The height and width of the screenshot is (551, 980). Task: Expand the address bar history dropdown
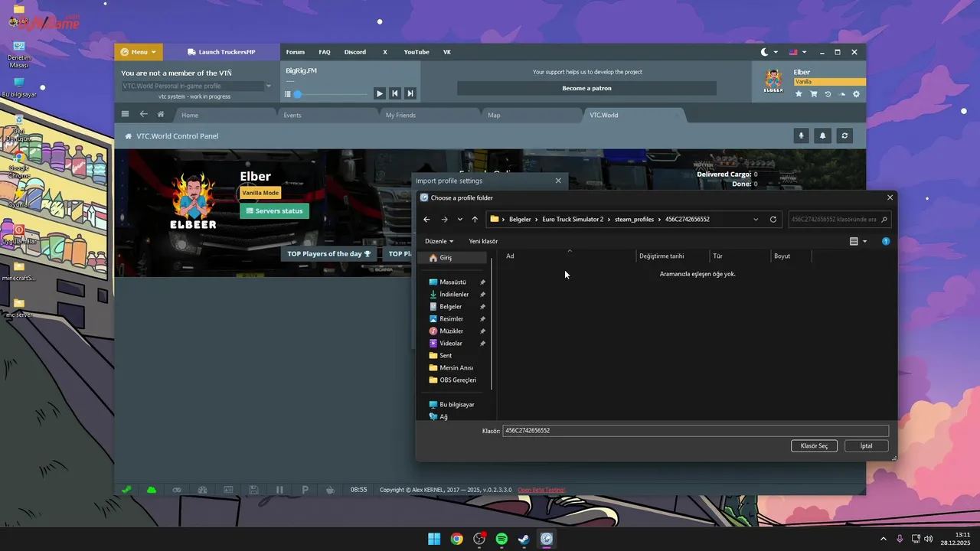(756, 220)
